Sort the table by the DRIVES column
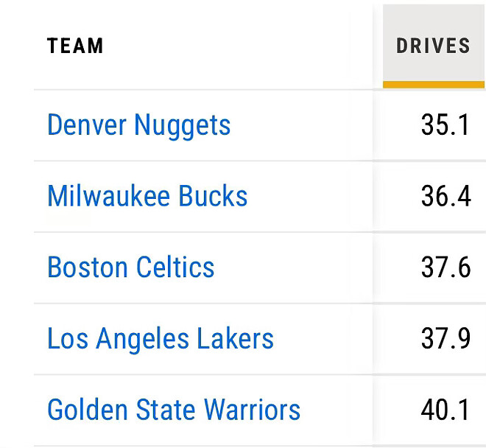Screen dimensions: 486x448 click(x=433, y=46)
